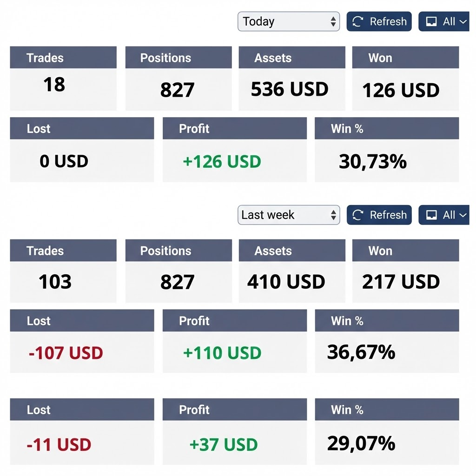Click the refresh icon beside the Last week dropdown
476x476 pixels.
click(x=358, y=215)
